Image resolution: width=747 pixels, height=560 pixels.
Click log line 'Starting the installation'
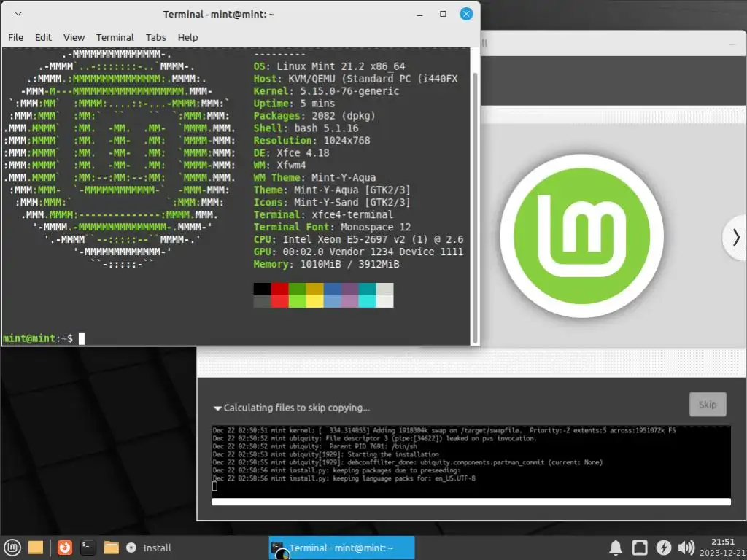click(393, 455)
